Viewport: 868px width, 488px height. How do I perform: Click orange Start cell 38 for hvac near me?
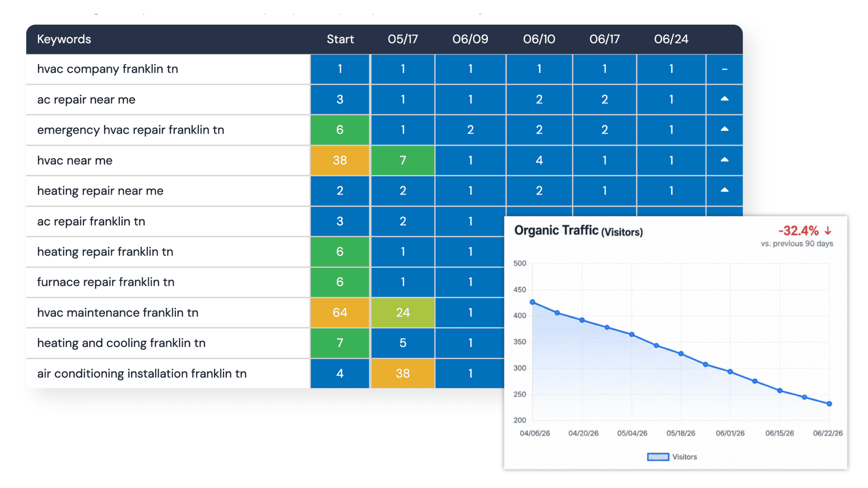pos(340,160)
